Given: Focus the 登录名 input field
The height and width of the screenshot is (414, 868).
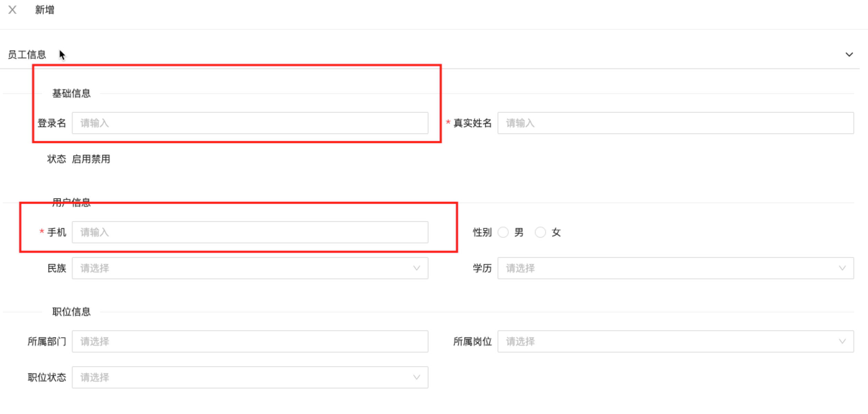Looking at the screenshot, I should [x=249, y=123].
